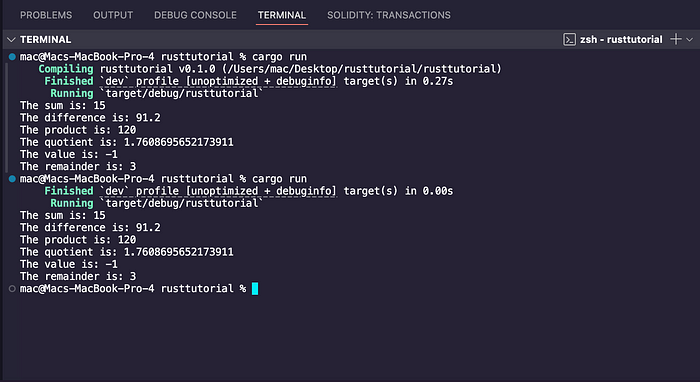Switch to the OUTPUT tab
The height and width of the screenshot is (382, 700).
[x=113, y=15]
